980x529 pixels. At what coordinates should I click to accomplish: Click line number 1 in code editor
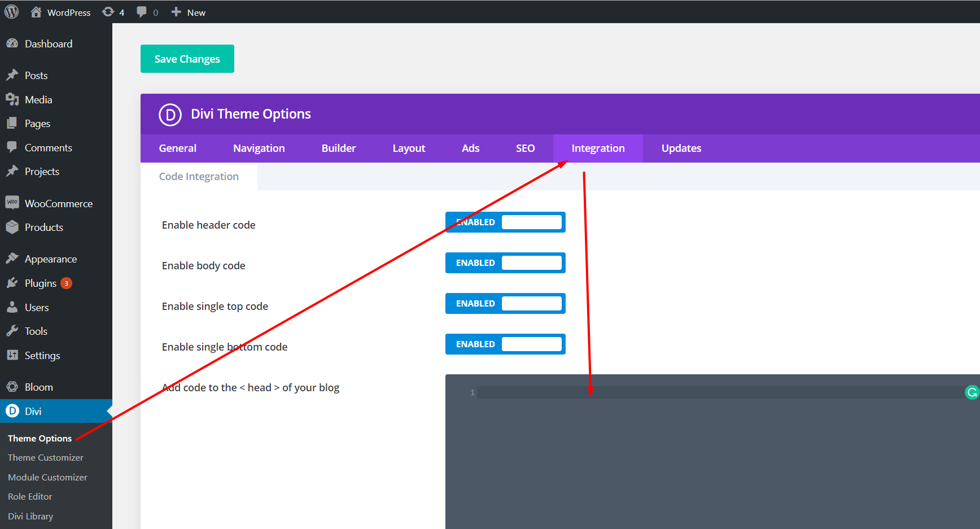point(473,392)
